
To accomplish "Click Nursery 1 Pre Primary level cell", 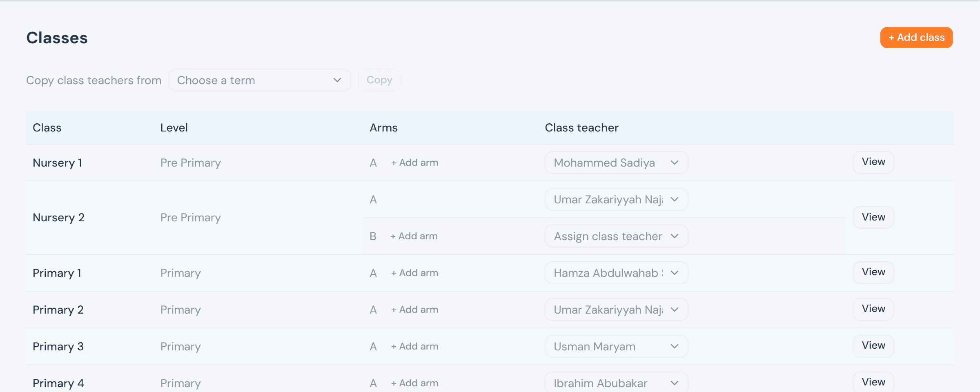I will point(190,163).
